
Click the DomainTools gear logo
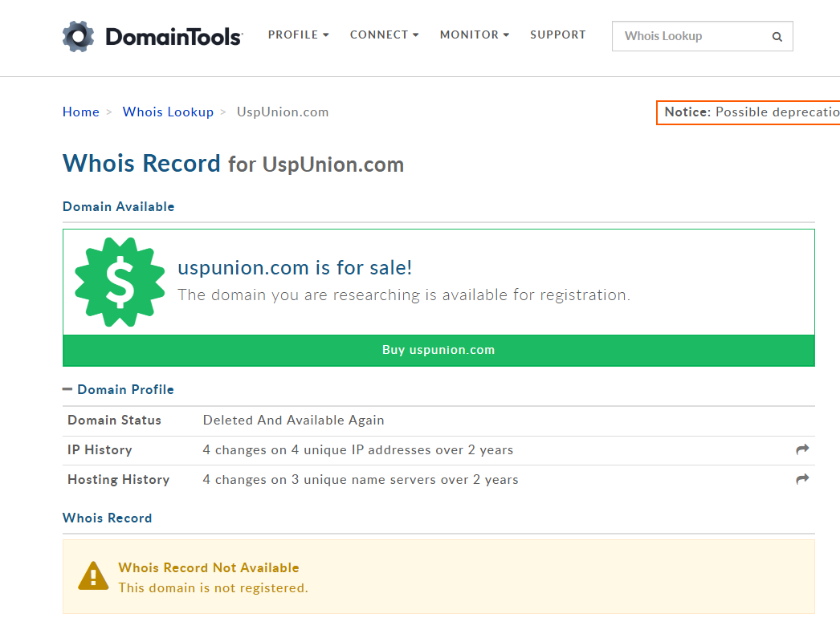78,36
